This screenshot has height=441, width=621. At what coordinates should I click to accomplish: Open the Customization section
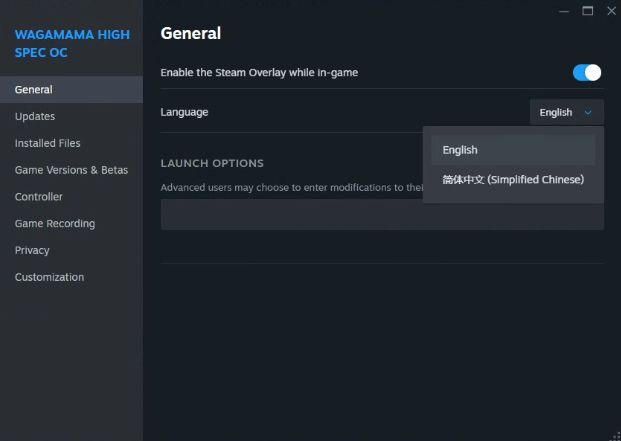click(49, 277)
